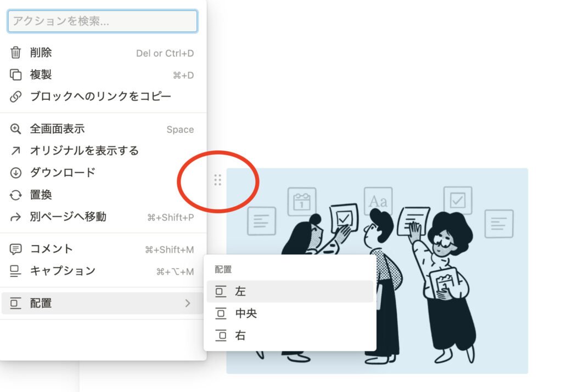Image resolution: width=562 pixels, height=392 pixels.
Task: Click the replace icon beside 置換
Action: [x=15, y=195]
